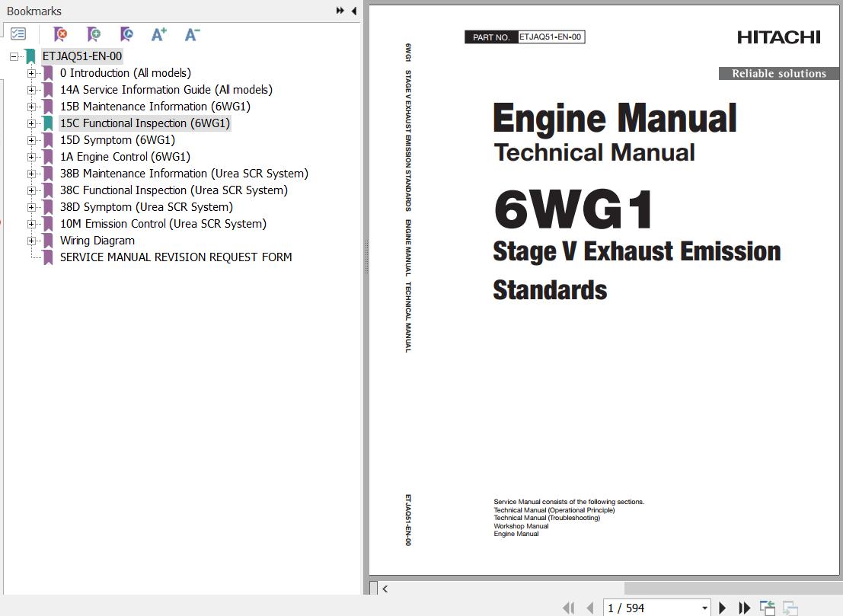Click the horizontal scrollbar left arrow
The image size is (843, 616).
385,589
